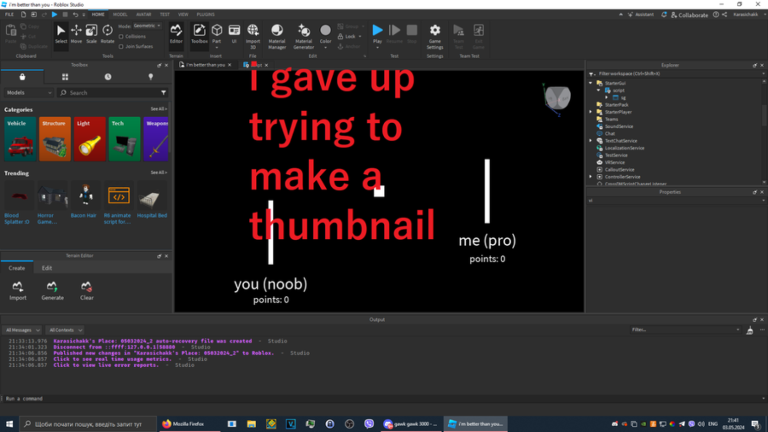This screenshot has width=768, height=432.
Task: Open the Color picker dropdown arrow
Action: pyautogui.click(x=325, y=48)
